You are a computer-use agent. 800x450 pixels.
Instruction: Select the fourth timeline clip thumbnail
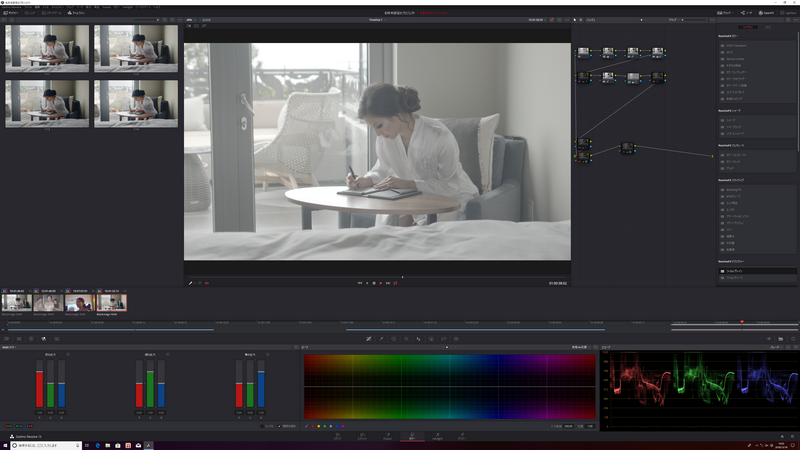click(112, 303)
